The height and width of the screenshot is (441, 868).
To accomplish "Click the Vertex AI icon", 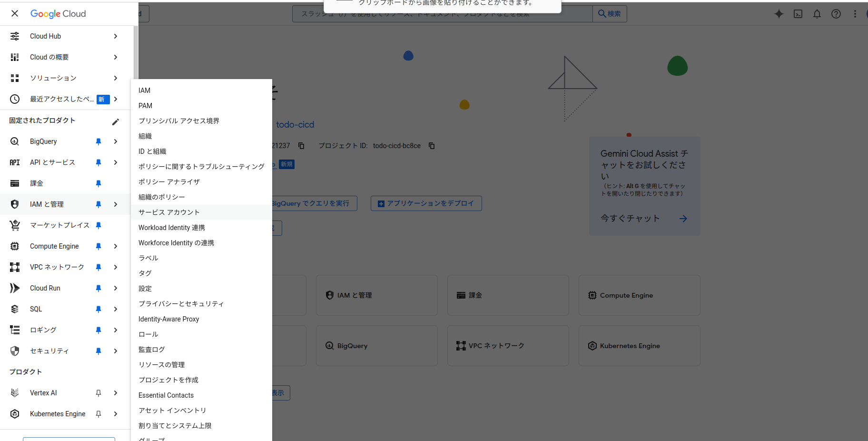I will [x=15, y=393].
